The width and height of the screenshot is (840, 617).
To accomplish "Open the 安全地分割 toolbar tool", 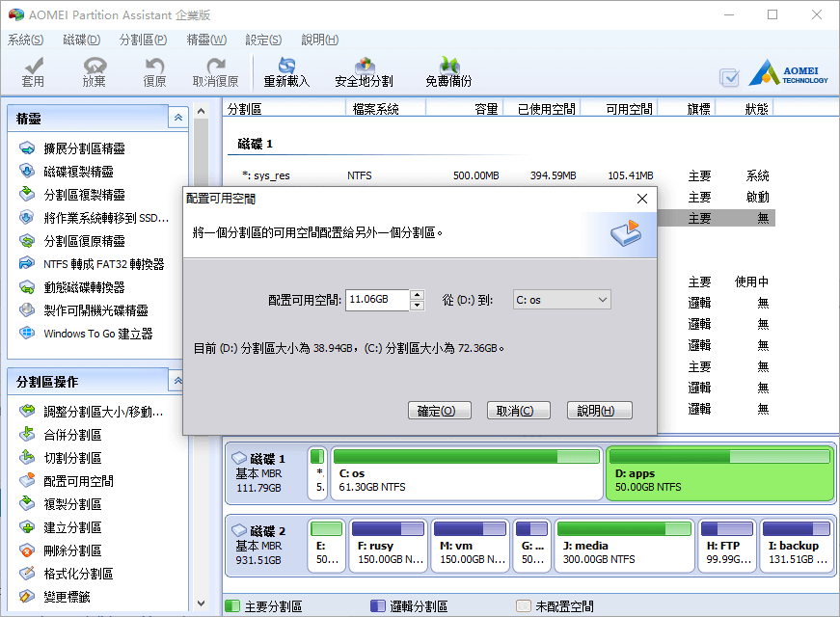I will click(364, 72).
